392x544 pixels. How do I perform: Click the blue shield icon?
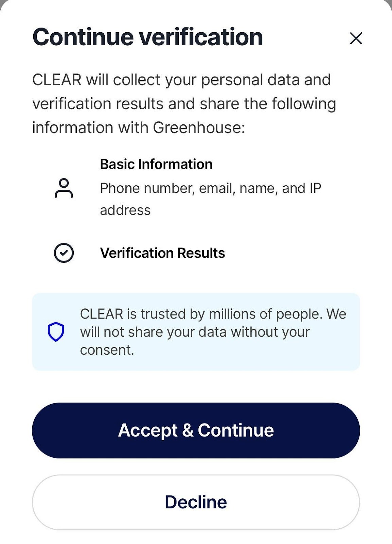click(56, 331)
